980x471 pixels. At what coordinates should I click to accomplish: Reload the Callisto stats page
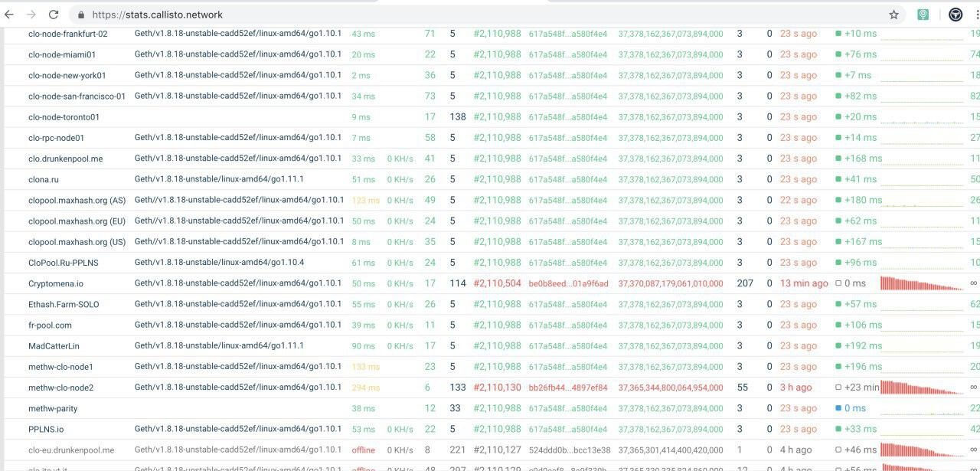(54, 15)
